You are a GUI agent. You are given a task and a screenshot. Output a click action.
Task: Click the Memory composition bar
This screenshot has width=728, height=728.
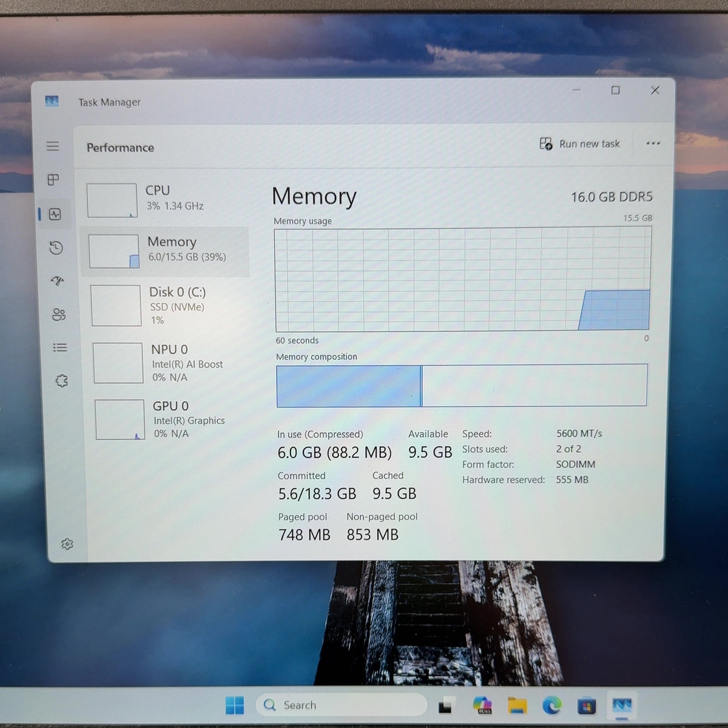point(462,385)
